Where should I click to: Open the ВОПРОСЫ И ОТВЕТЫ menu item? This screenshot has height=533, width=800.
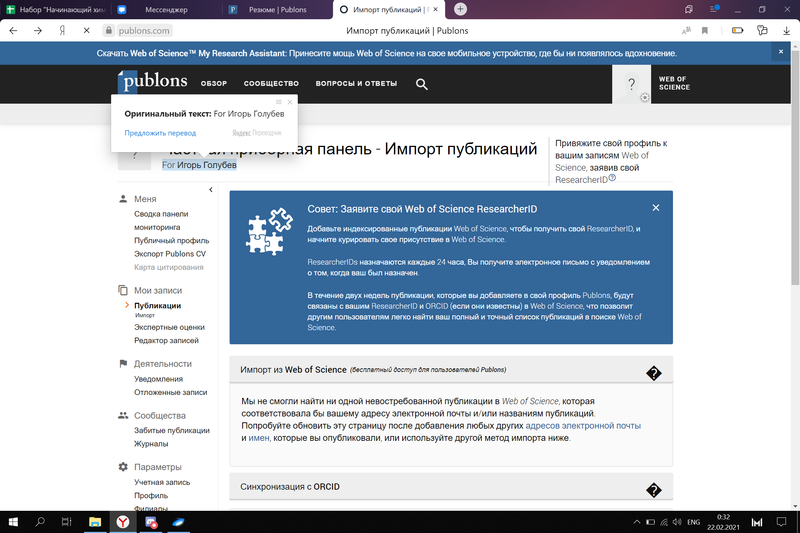[x=356, y=84]
